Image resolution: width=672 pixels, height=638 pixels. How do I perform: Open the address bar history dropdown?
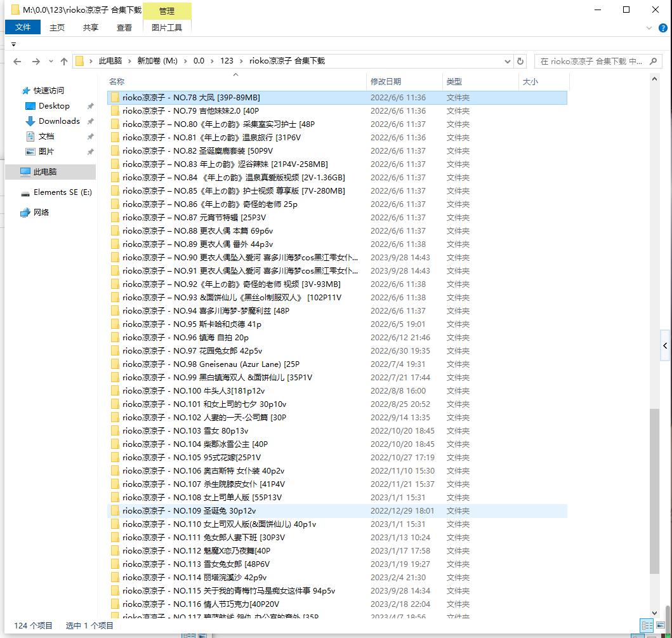[508, 62]
